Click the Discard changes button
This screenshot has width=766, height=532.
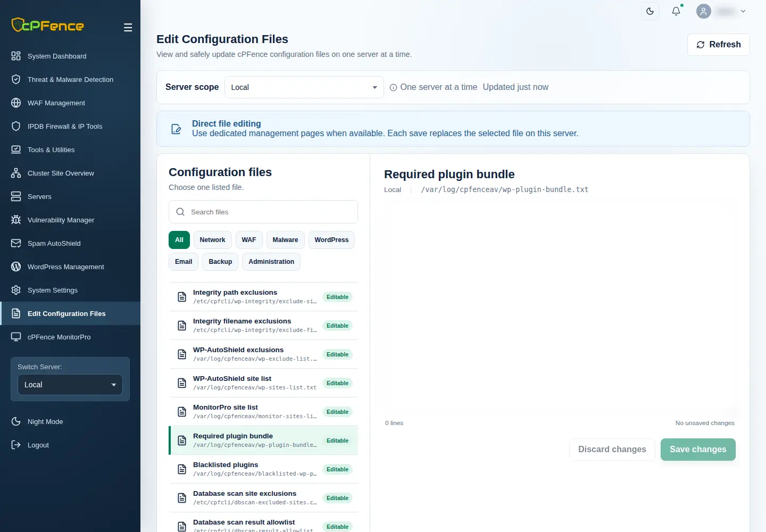(612, 450)
